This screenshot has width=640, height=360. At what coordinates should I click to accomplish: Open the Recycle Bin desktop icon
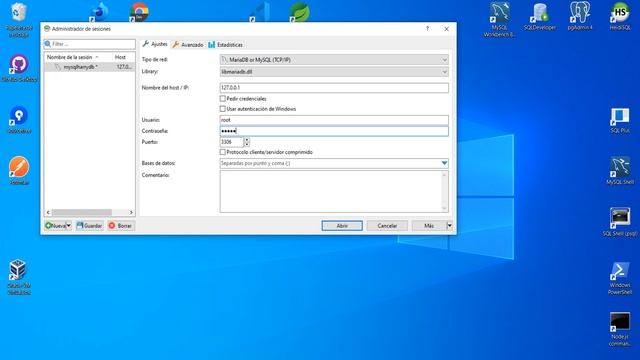coord(19,20)
